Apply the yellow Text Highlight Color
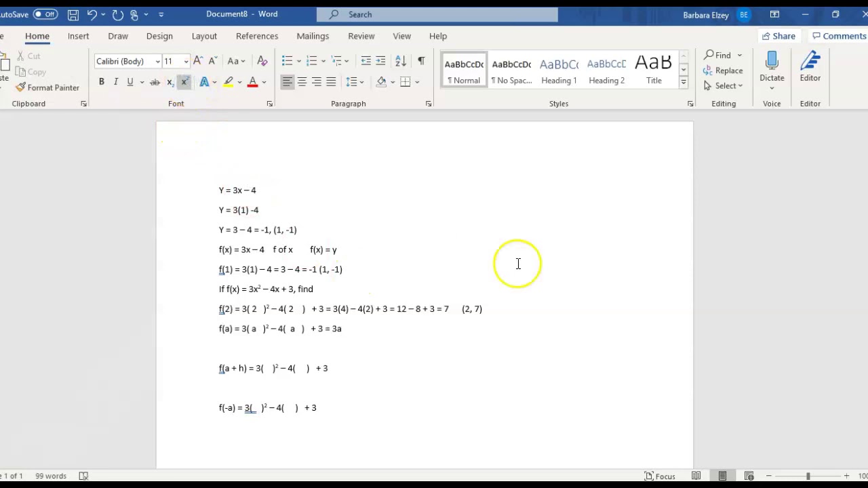This screenshot has height=488, width=868. [229, 82]
